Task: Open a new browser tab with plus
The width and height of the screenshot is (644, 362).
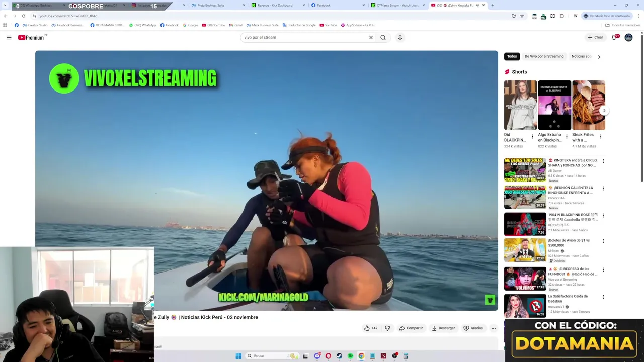Action: [x=492, y=5]
